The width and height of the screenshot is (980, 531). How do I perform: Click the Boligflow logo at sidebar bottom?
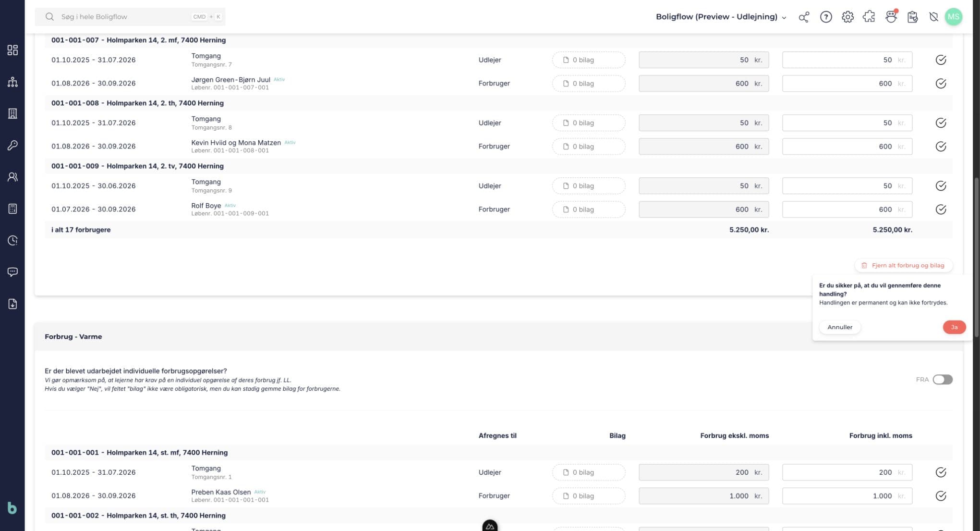tap(12, 508)
